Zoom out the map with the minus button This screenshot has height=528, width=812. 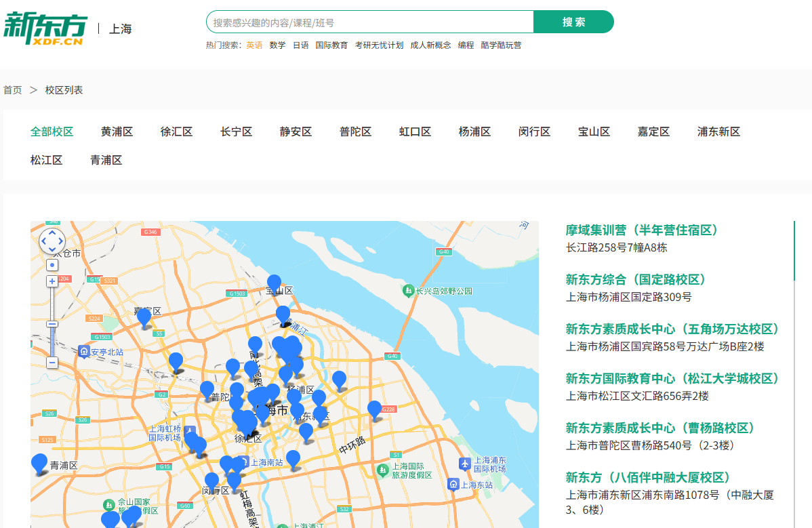[52, 363]
